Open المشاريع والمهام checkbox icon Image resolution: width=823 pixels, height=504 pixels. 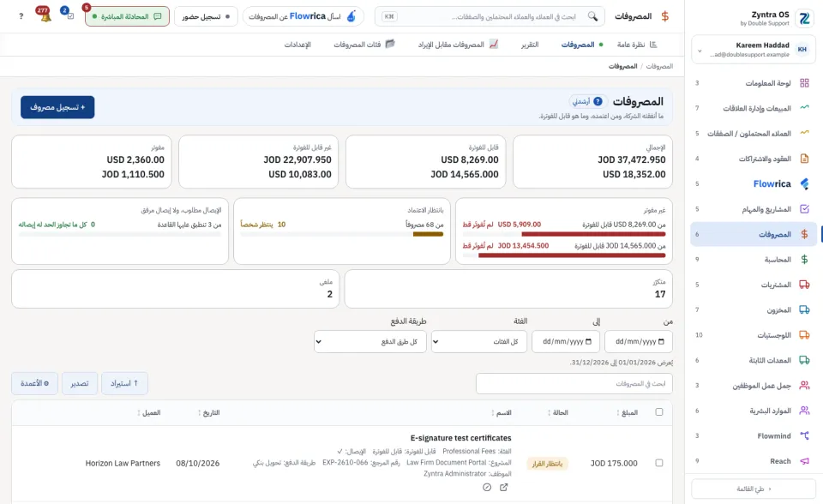804,209
